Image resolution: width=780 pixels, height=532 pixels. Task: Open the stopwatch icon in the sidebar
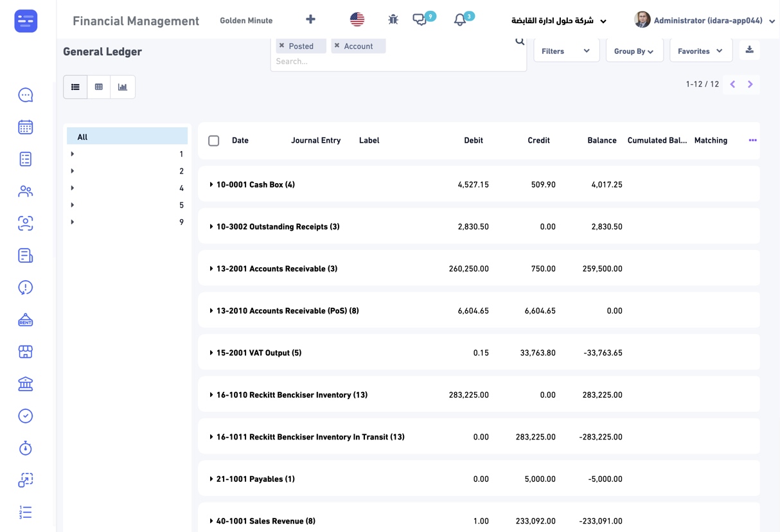point(26,448)
